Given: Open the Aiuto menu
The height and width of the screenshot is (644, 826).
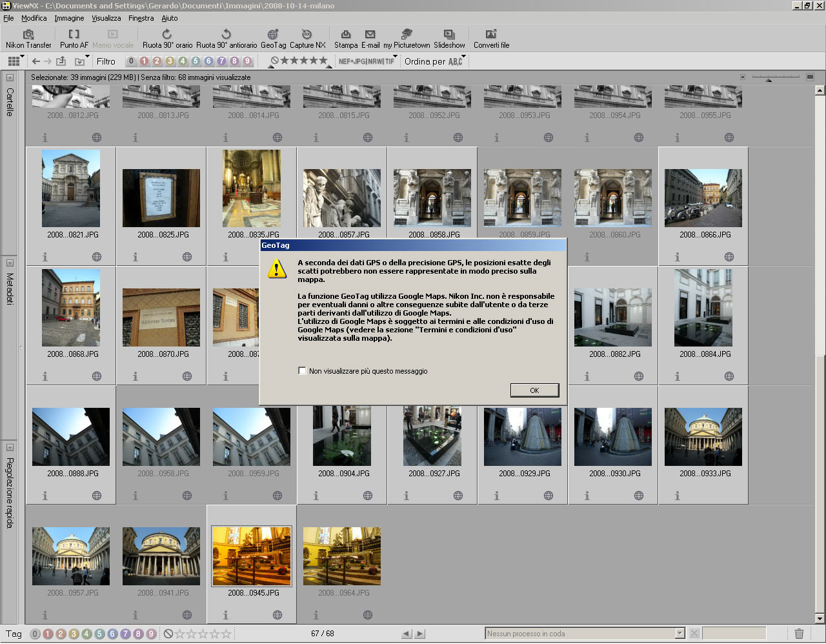Looking at the screenshot, I should pos(169,18).
